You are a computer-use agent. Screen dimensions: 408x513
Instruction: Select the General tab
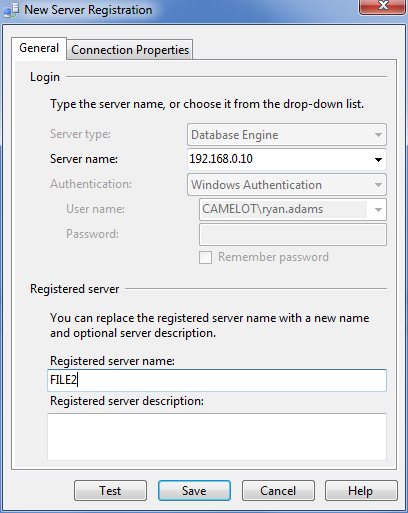point(39,48)
